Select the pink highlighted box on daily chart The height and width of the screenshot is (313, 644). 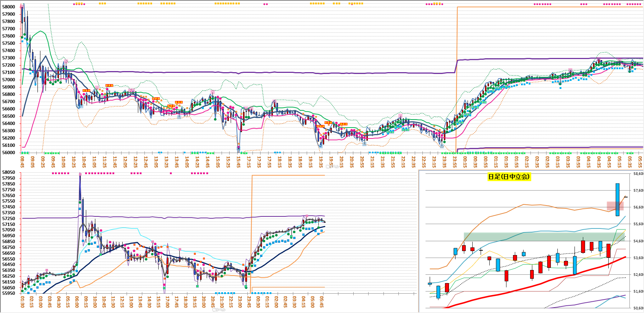coord(615,206)
